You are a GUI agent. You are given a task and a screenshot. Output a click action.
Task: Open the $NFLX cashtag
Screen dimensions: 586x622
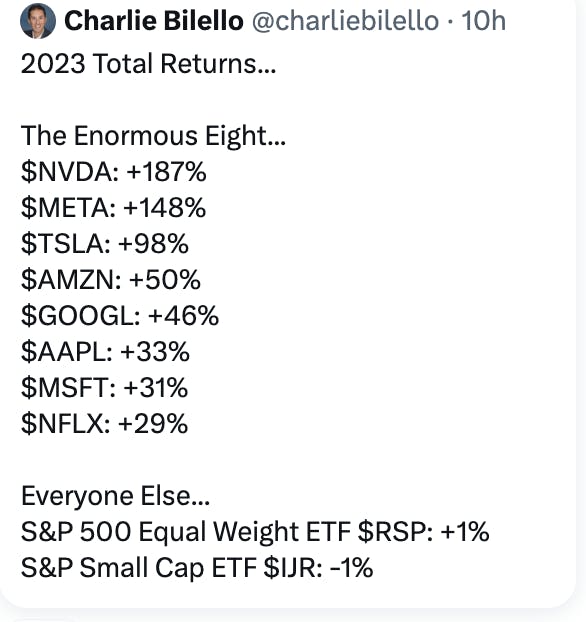point(63,424)
